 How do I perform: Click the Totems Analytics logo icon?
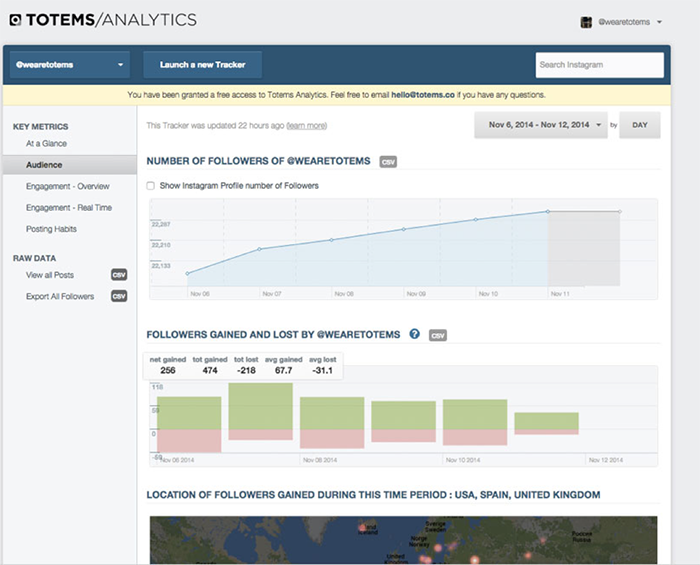[14, 20]
